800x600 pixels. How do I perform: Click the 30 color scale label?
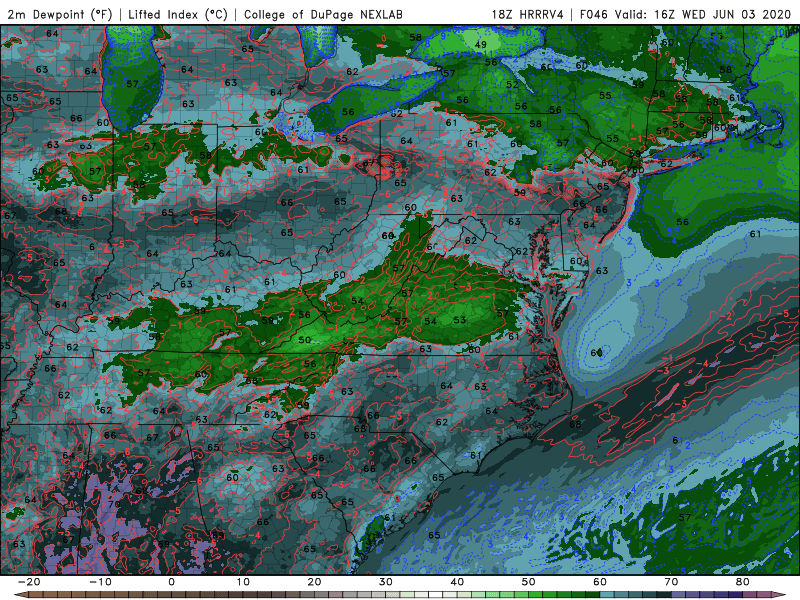click(x=386, y=582)
